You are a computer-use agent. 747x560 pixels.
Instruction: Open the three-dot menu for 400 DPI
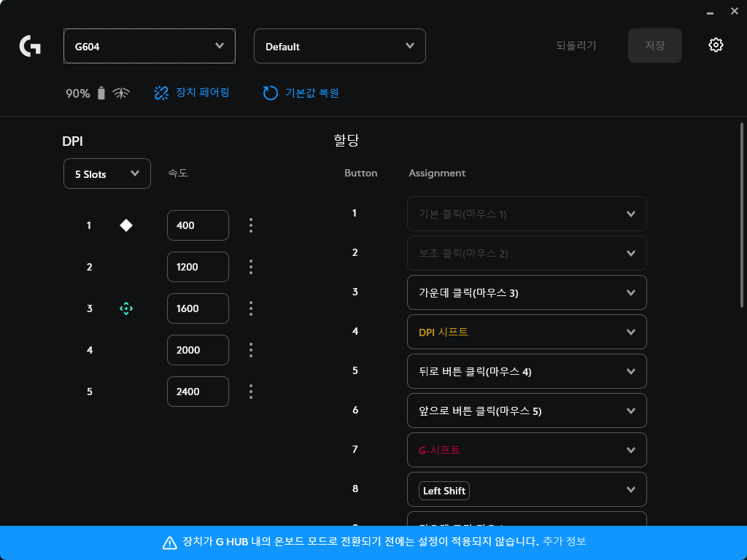pyautogui.click(x=250, y=225)
